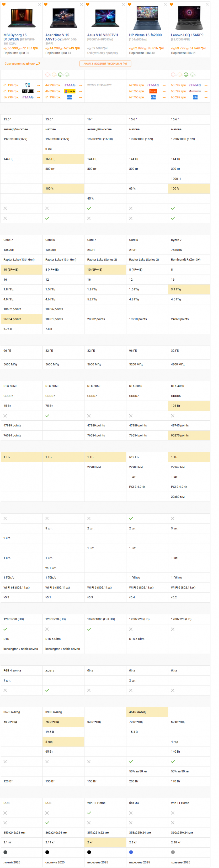Click the swap-arrows icon beside Сортування за ціною

tap(38, 63)
